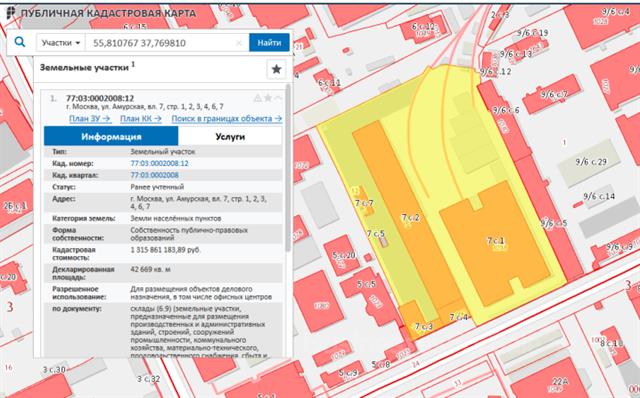The image size is (640, 398).
Task: Click building 3 с.32 label on the map
Action: pos(149,379)
